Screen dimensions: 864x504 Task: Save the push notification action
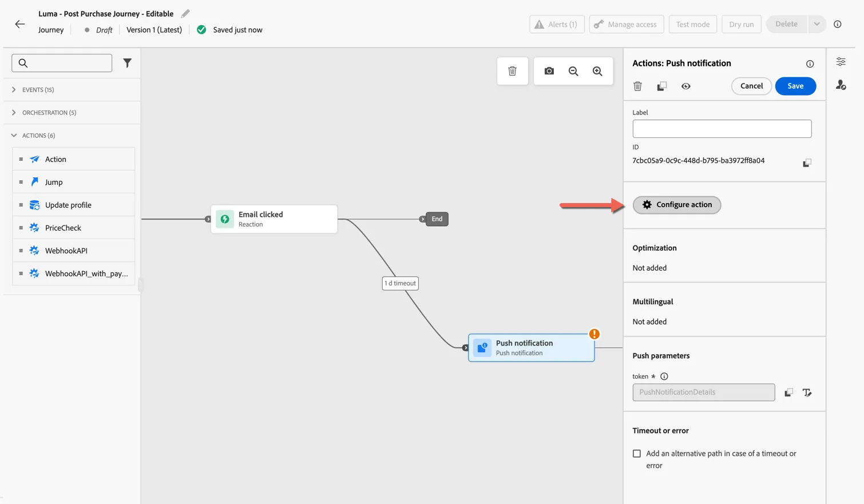coord(795,86)
